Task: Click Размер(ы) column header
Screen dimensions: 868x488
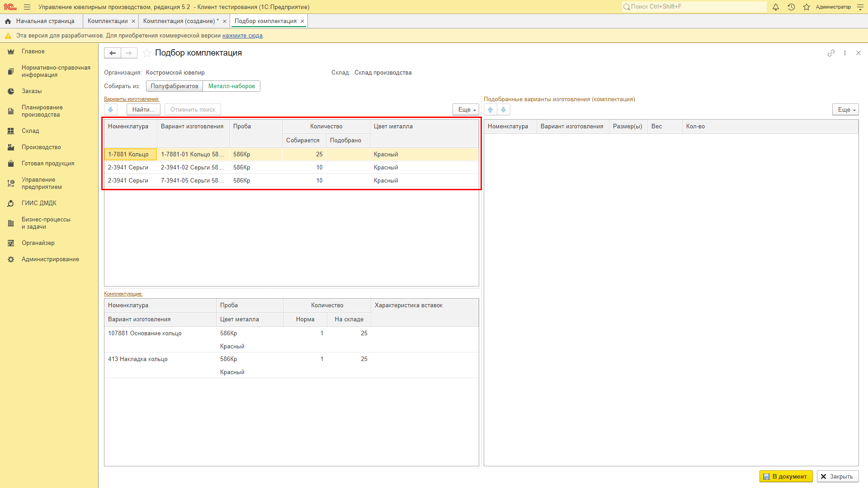Action: (x=627, y=127)
